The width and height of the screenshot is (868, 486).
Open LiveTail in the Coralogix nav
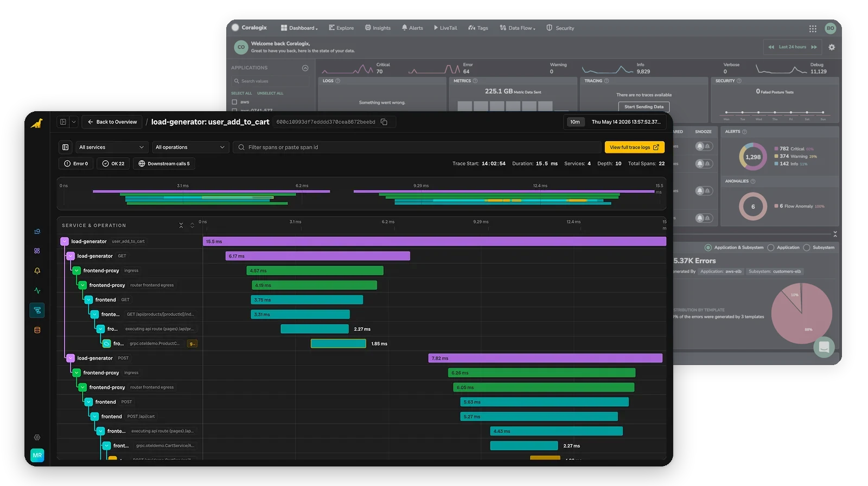tap(445, 28)
